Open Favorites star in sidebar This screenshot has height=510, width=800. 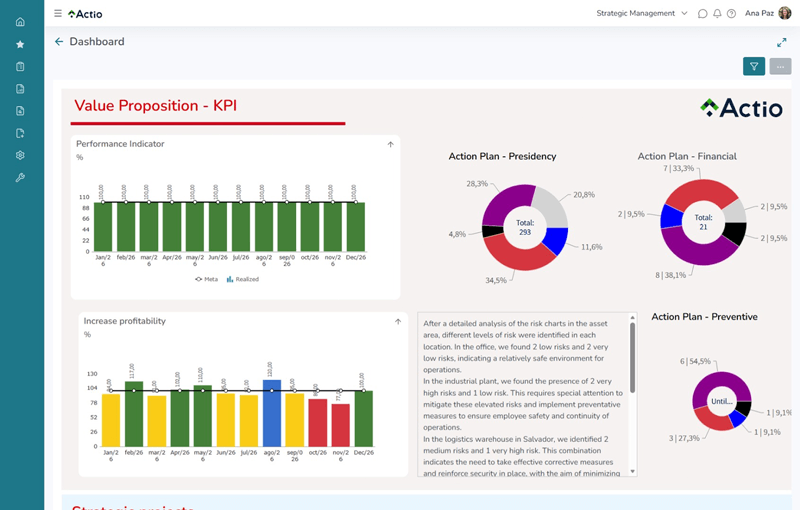[x=20, y=44]
